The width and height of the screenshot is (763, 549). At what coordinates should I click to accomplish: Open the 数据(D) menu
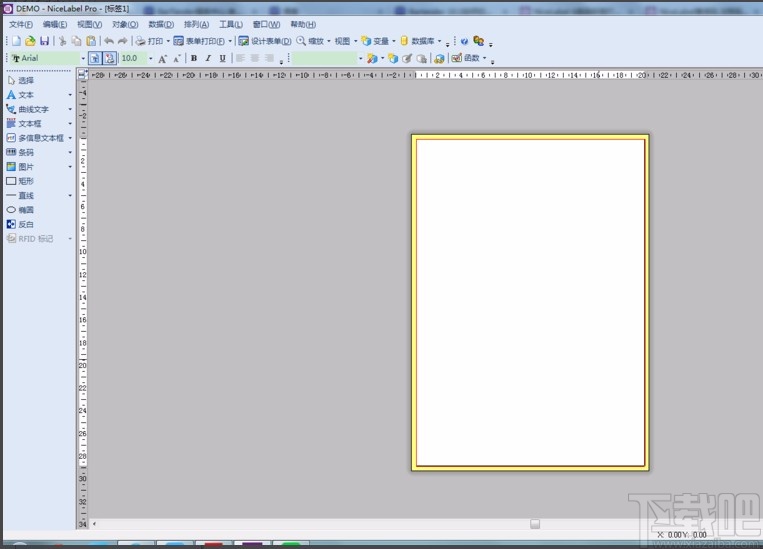pyautogui.click(x=161, y=24)
